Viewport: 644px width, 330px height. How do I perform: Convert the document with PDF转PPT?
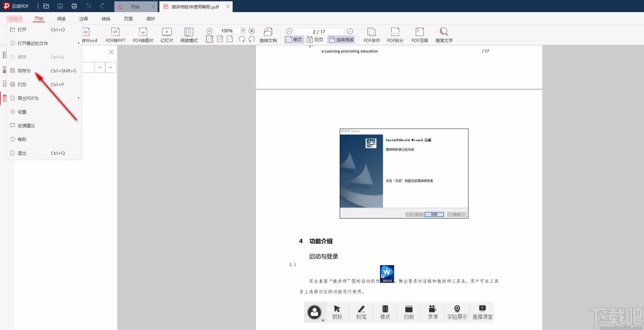pyautogui.click(x=116, y=35)
